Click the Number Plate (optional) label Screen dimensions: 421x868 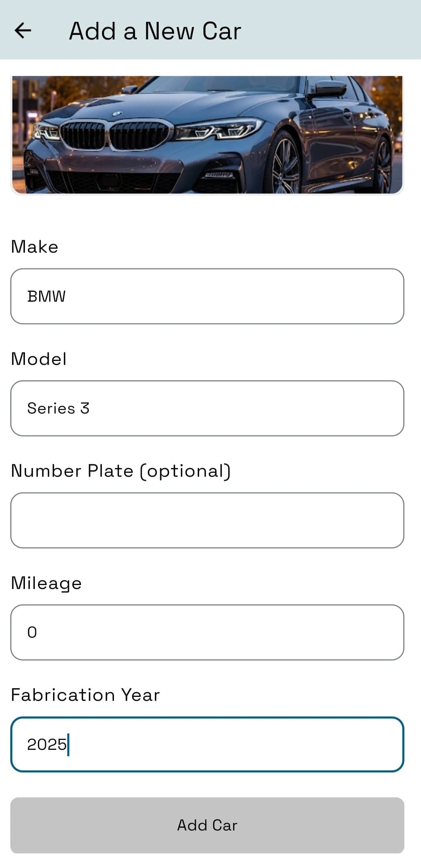tap(121, 471)
